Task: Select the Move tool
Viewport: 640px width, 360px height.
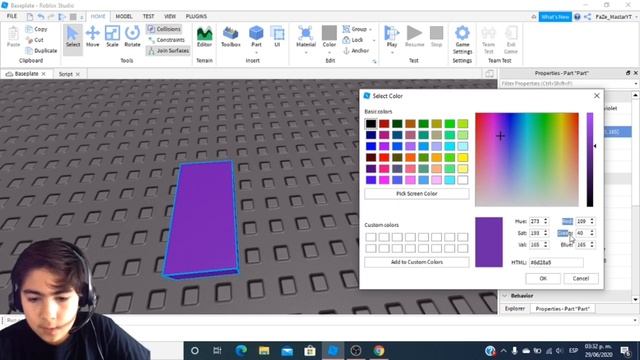Action: coord(93,37)
